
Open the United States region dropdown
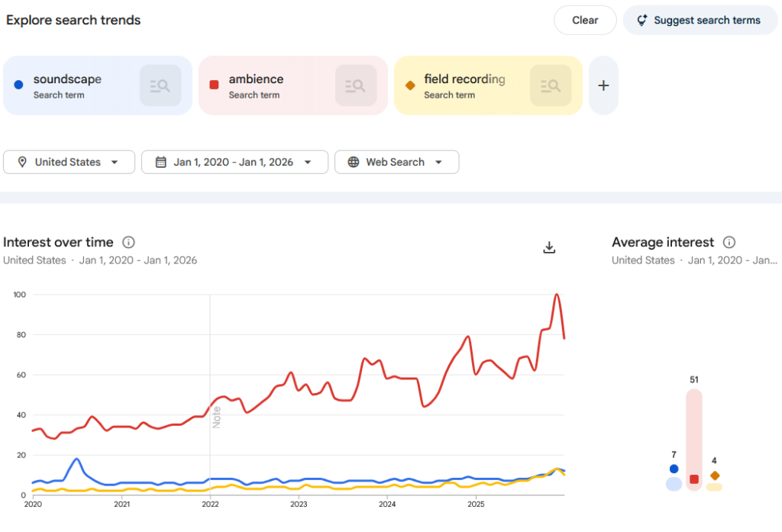pyautogui.click(x=69, y=162)
